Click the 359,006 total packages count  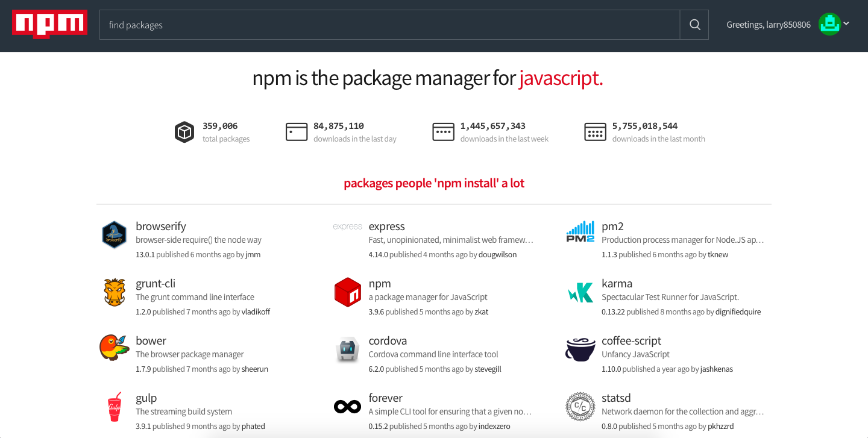coord(220,126)
